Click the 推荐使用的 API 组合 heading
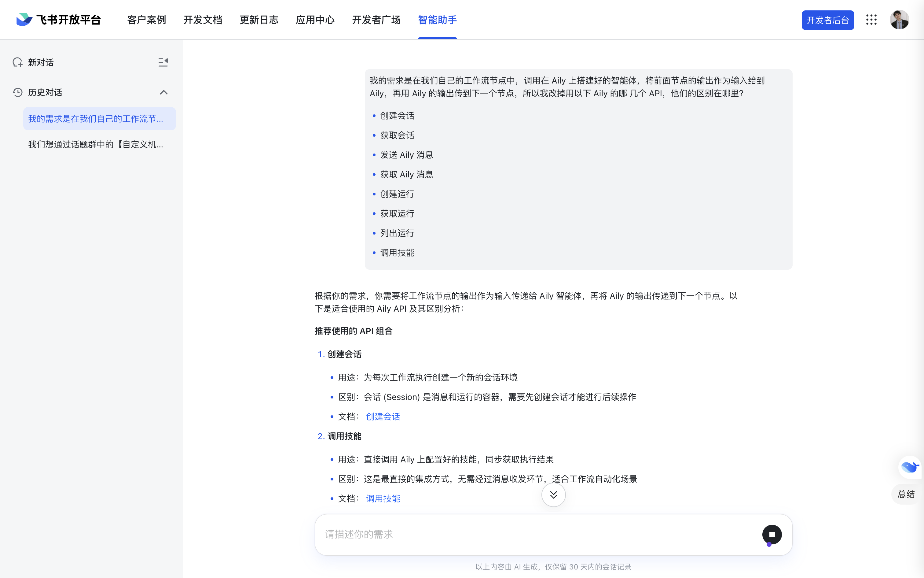924x578 pixels. (354, 331)
